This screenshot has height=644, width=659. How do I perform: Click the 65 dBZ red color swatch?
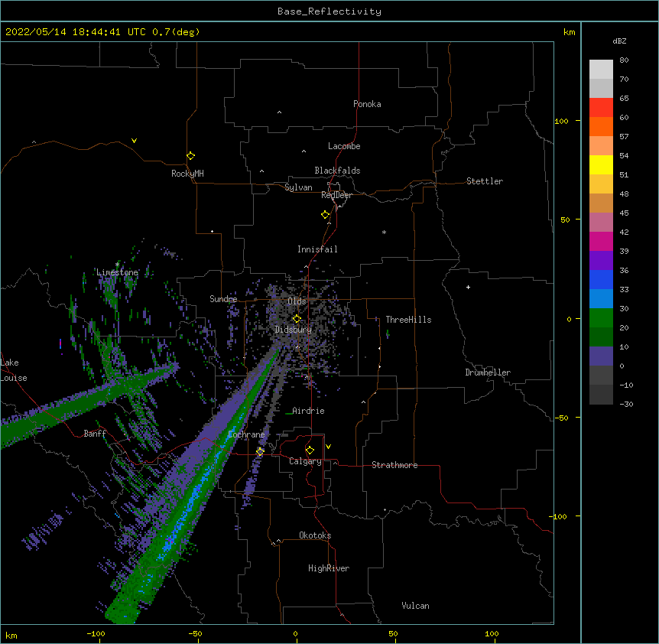coord(601,107)
